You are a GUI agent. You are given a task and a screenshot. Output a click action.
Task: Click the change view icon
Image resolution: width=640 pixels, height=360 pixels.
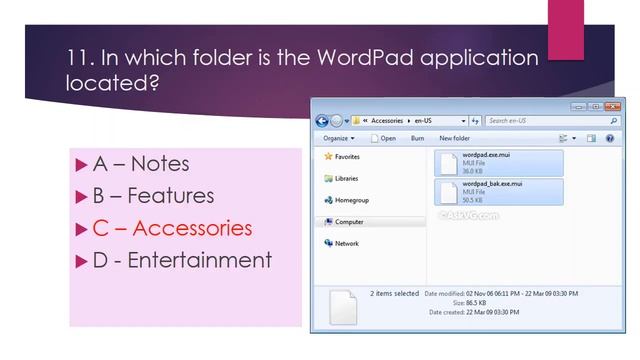[563, 138]
